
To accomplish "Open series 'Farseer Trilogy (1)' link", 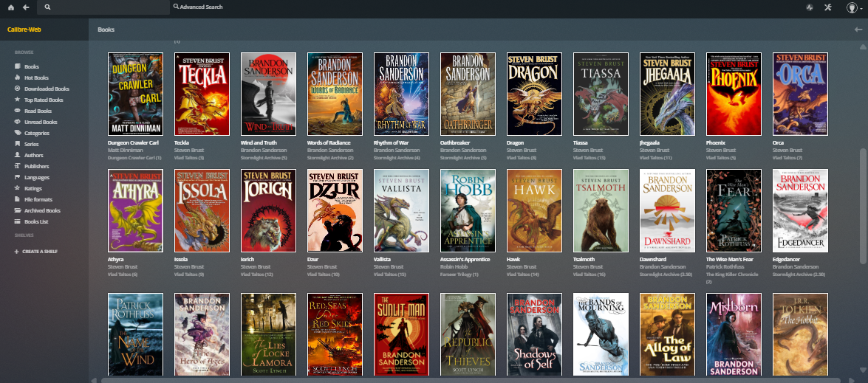I will (461, 274).
